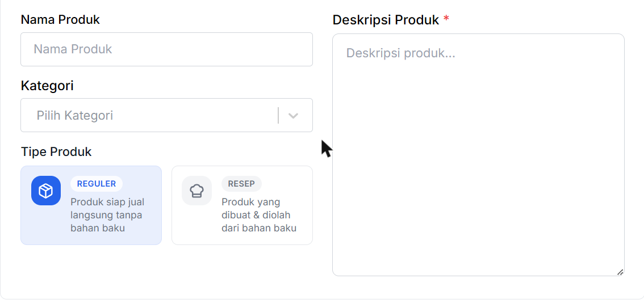Image resolution: width=644 pixels, height=304 pixels.
Task: Open the Pilih Kategori dropdown
Action: 167,115
